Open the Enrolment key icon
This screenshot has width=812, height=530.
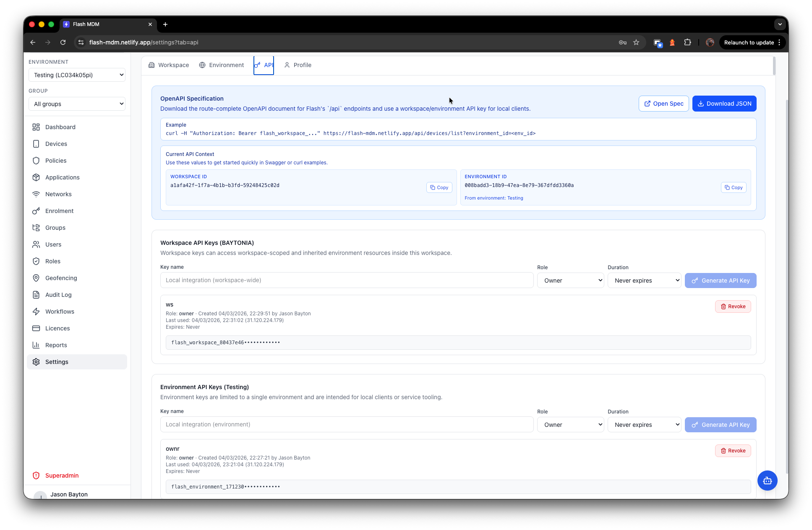[36, 211]
